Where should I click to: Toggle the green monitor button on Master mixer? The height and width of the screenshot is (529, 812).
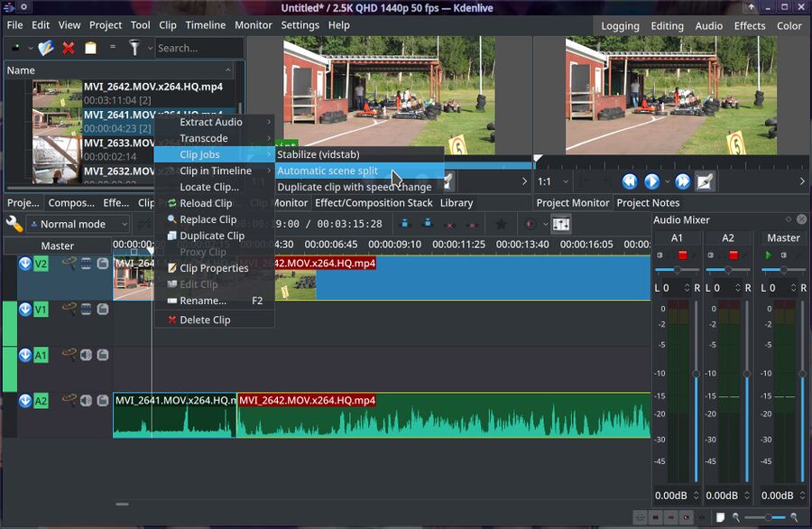(769, 255)
